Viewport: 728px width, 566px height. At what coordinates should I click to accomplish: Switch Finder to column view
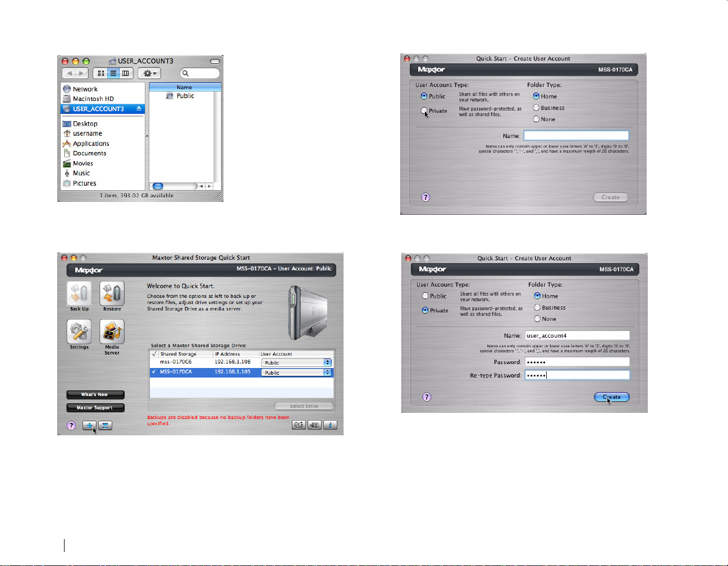click(126, 73)
